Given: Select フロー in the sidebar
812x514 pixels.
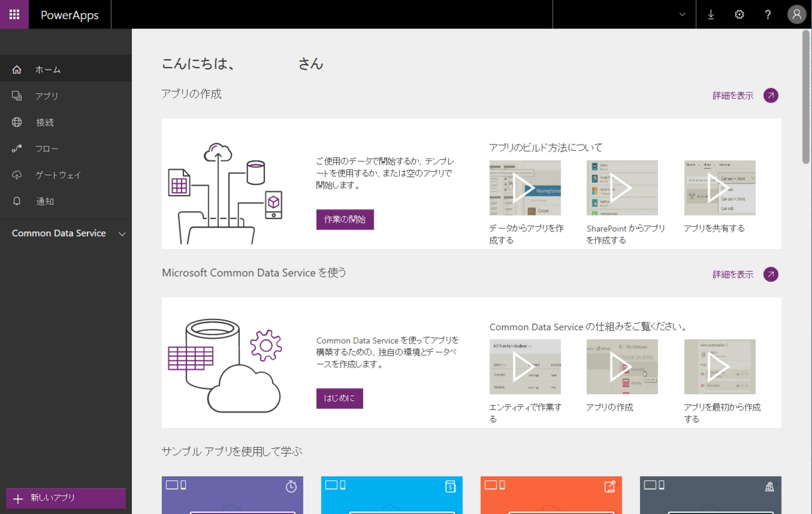Looking at the screenshot, I should [66, 149].
